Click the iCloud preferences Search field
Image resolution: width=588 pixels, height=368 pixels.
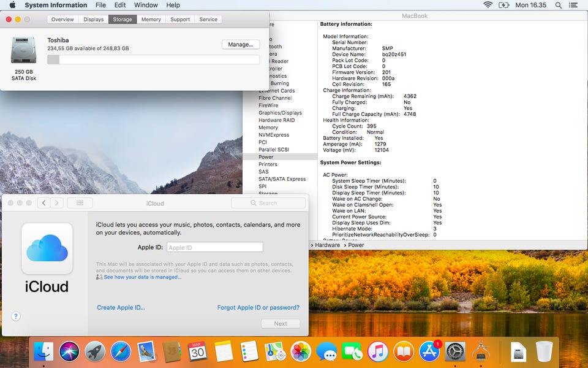coord(268,203)
